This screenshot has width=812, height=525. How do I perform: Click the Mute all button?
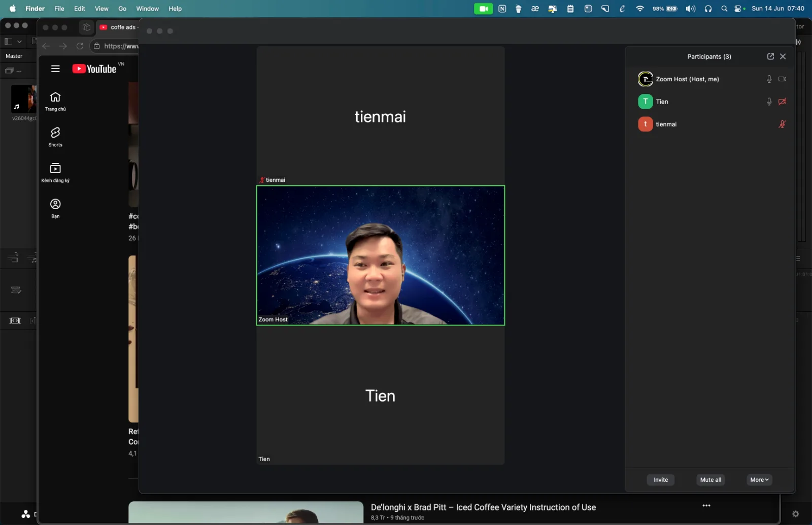coord(710,480)
